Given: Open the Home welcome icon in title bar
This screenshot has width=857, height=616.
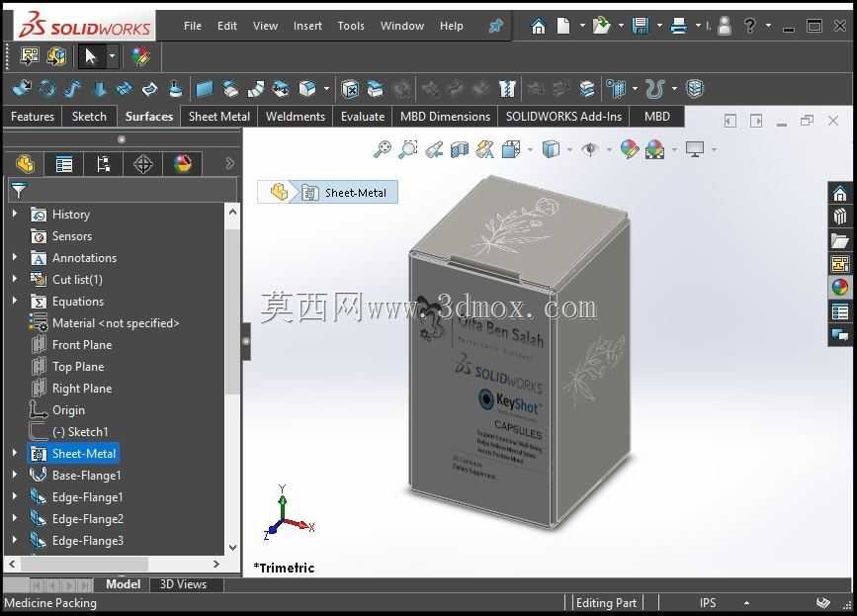Looking at the screenshot, I should coord(538,26).
